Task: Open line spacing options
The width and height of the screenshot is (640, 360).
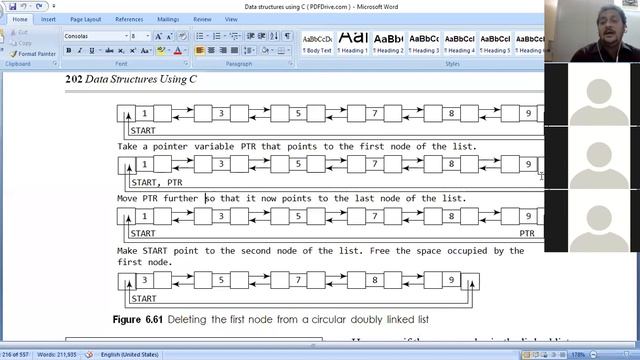Action: pos(249,51)
